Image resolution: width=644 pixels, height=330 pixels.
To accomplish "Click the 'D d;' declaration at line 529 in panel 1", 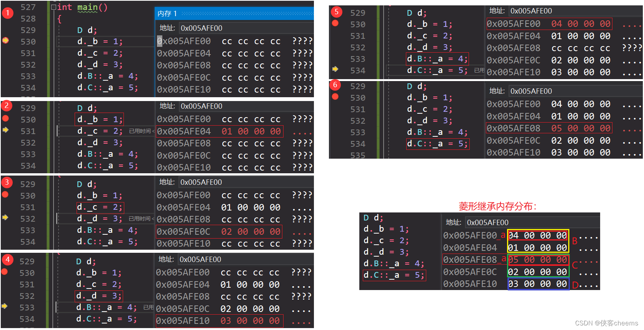I will coord(87,30).
